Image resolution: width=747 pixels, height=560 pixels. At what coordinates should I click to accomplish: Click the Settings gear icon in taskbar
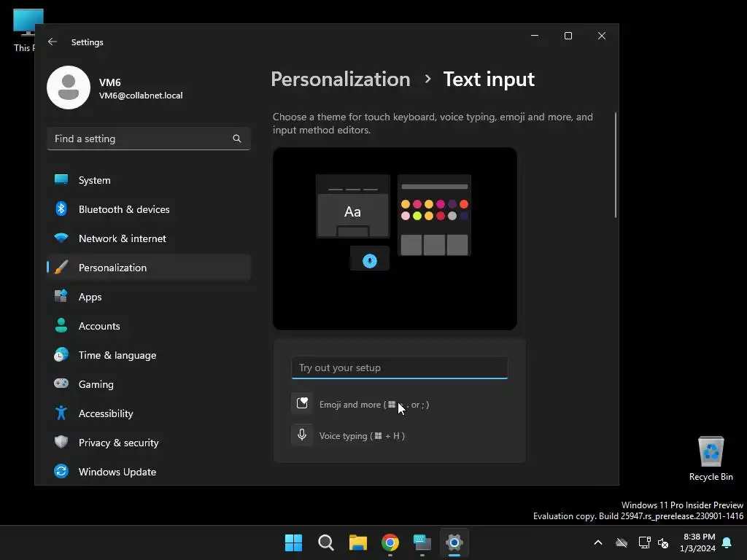pos(454,542)
